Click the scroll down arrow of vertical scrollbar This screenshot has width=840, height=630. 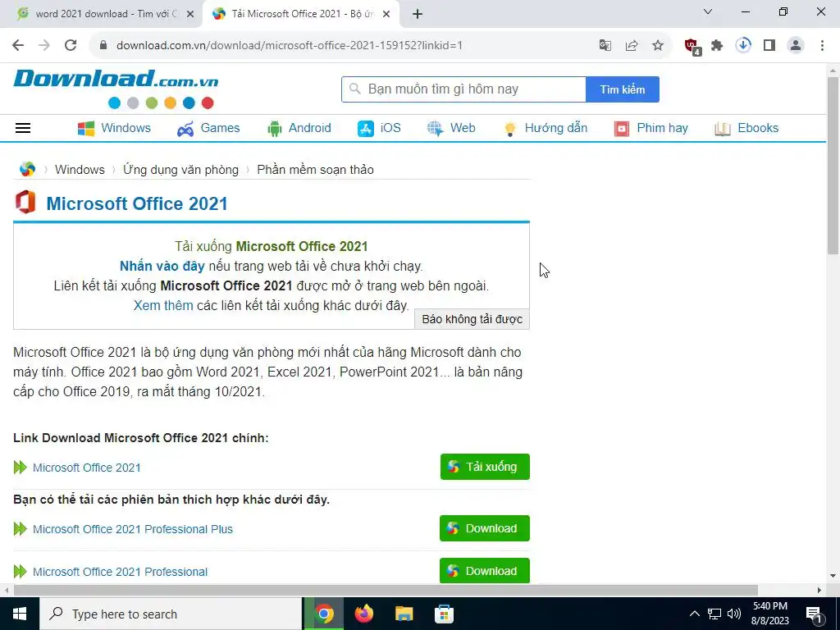pyautogui.click(x=833, y=576)
